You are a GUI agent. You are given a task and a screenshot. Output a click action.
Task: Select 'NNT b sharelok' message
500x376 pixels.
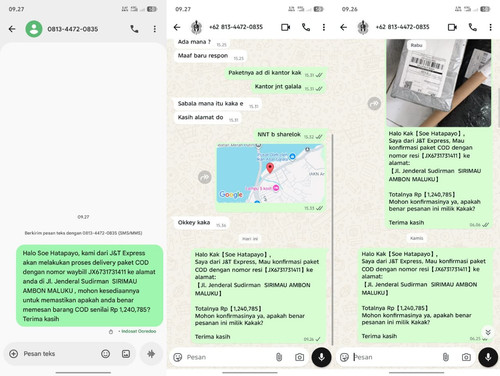pyautogui.click(x=290, y=135)
